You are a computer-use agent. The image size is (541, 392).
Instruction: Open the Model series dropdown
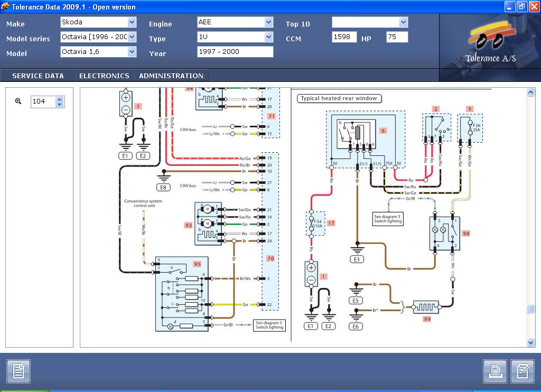point(132,37)
